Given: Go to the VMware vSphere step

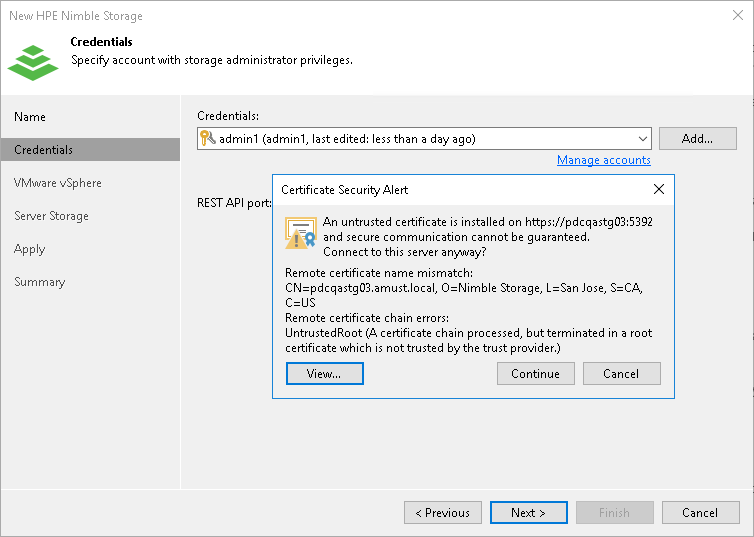Looking at the screenshot, I should click(57, 183).
